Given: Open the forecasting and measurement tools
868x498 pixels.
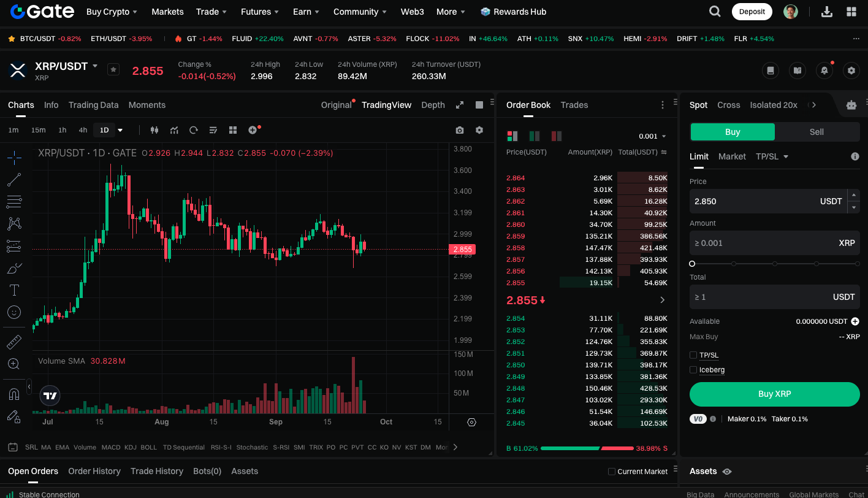Looking at the screenshot, I should tap(14, 246).
